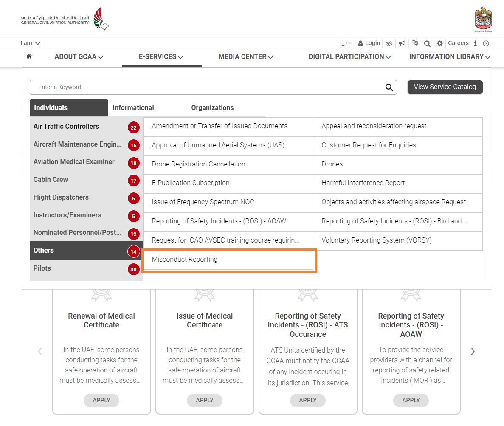504x426 pixels.
Task: Toggle the accessibility eye icon
Action: [389, 43]
